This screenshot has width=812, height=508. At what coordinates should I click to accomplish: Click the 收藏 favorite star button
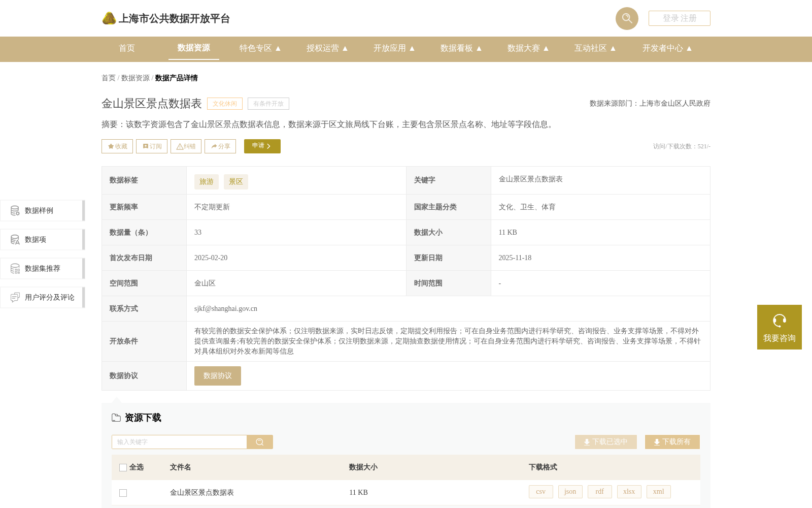(117, 146)
